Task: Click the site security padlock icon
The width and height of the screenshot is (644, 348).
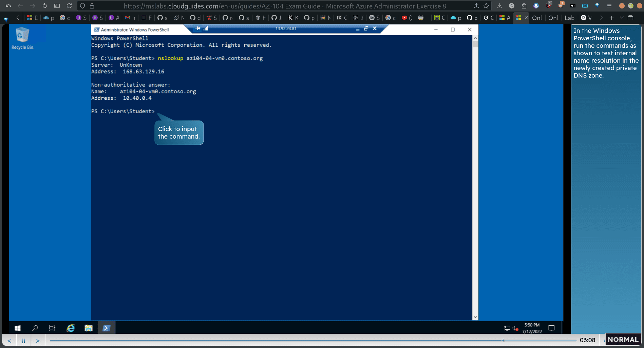Action: tap(92, 6)
